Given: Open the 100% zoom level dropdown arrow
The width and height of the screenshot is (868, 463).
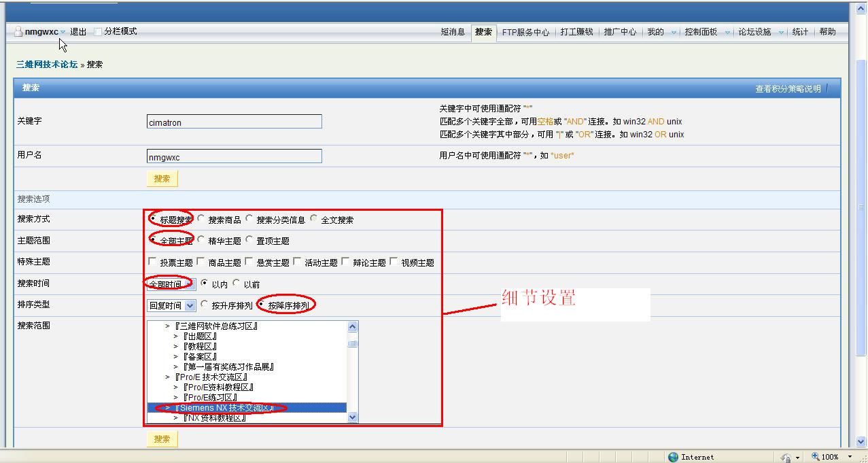Looking at the screenshot, I should coord(850,457).
